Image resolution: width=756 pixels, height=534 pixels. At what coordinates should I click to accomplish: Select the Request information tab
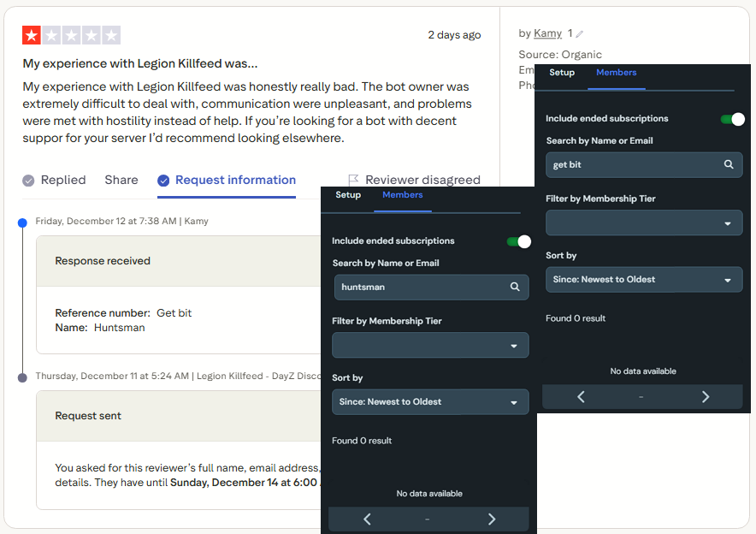pyautogui.click(x=227, y=180)
